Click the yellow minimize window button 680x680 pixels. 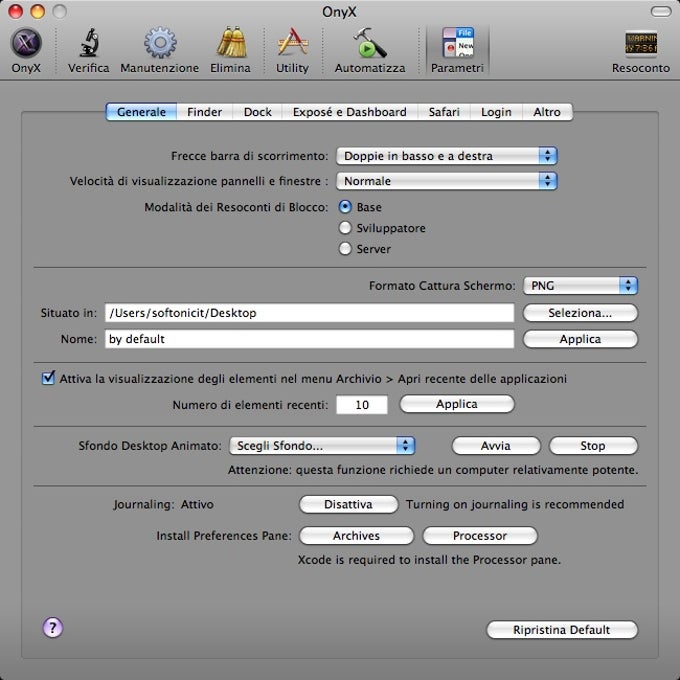click(38, 11)
